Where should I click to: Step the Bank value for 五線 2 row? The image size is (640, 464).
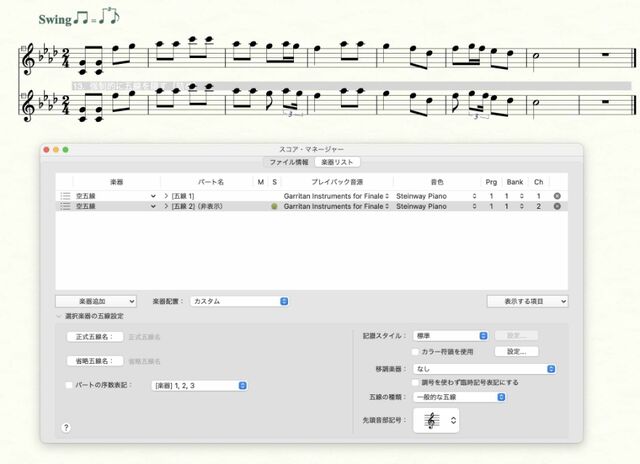point(521,206)
